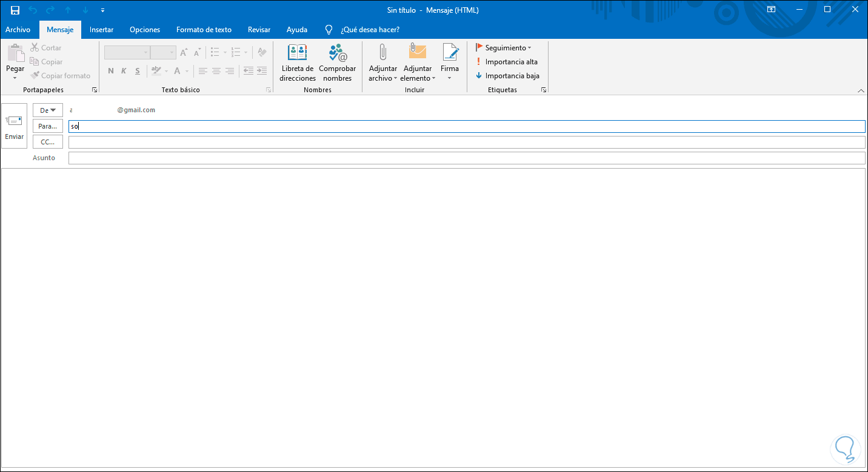Go to previous item with the up arrow
The height and width of the screenshot is (472, 868).
[x=68, y=10]
